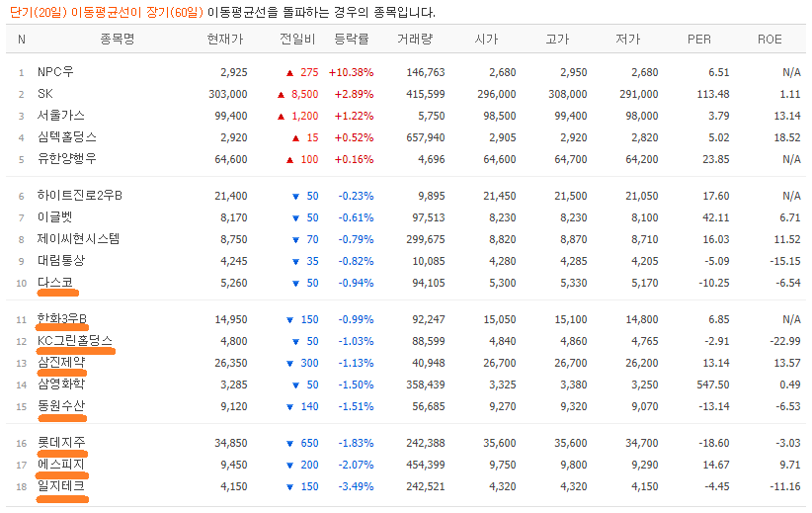Click the 종목명 column header
The width and height of the screenshot is (812, 513).
118,39
